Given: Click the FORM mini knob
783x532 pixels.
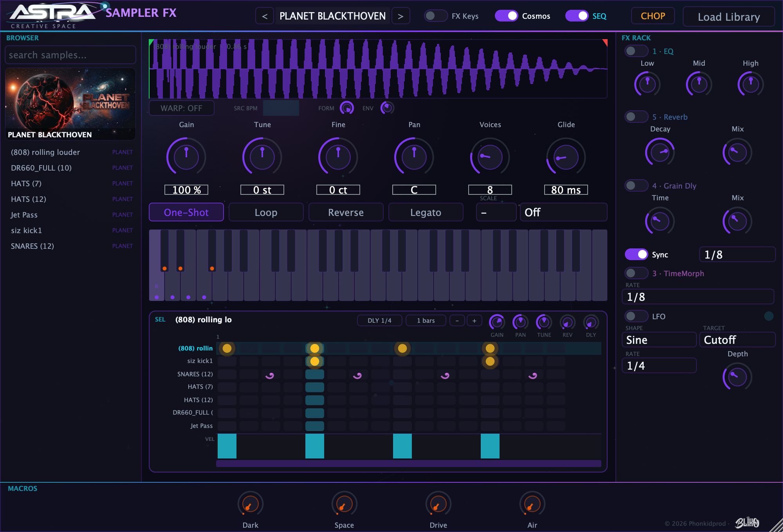Looking at the screenshot, I should (x=347, y=108).
